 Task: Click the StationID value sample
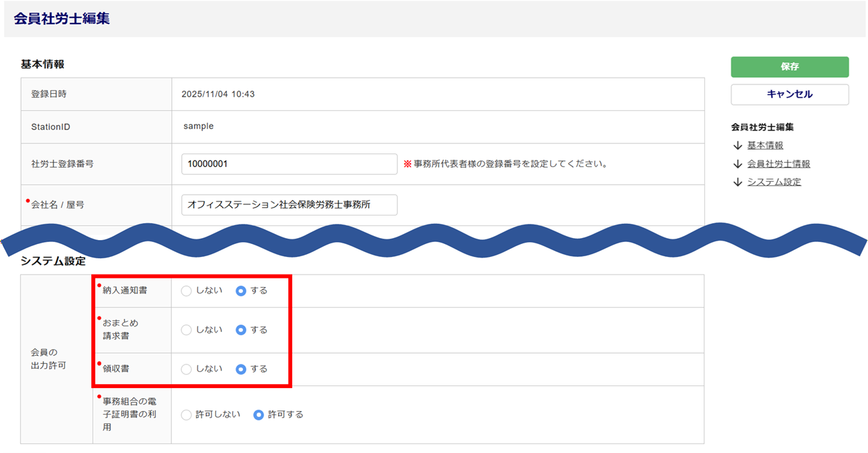[x=198, y=126]
